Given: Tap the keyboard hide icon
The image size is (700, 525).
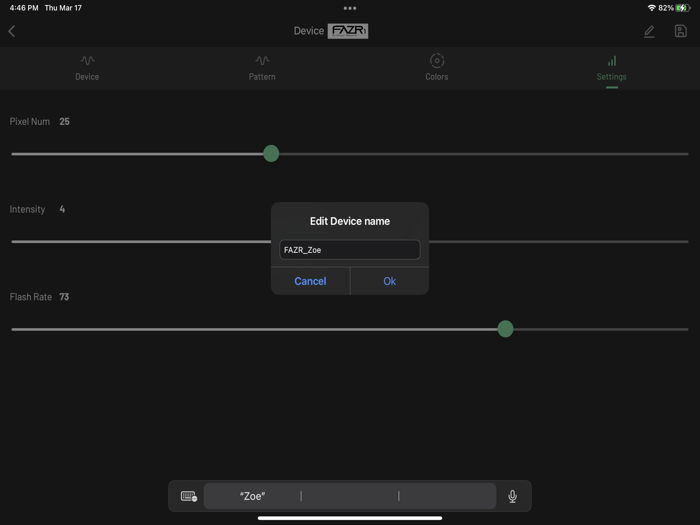Looking at the screenshot, I should [x=189, y=496].
